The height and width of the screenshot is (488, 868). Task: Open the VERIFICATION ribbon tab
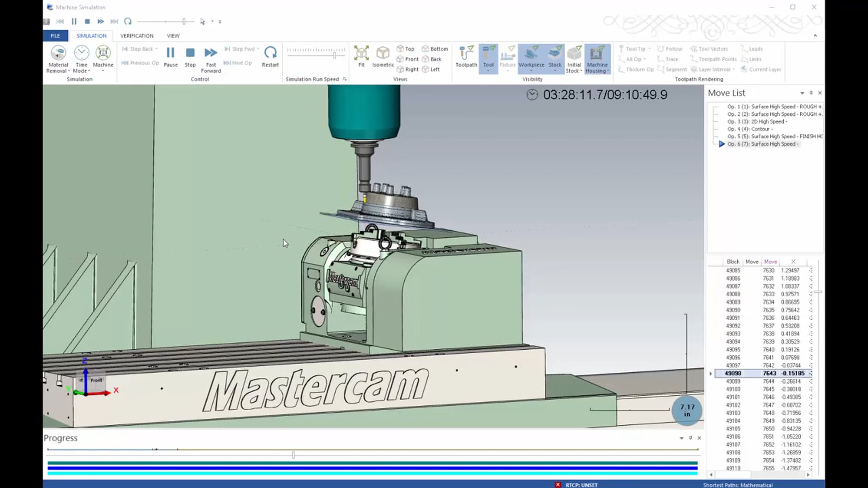point(137,35)
